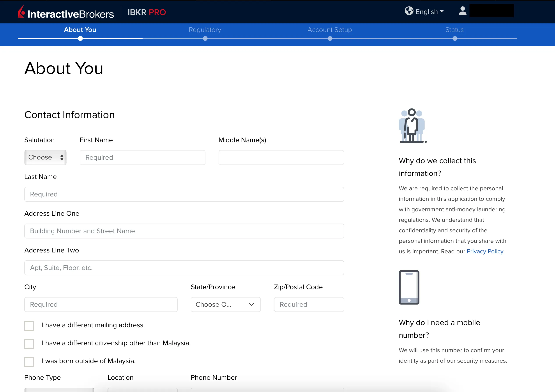Click the About You page title
Image resolution: width=555 pixels, height=392 pixels.
point(64,68)
